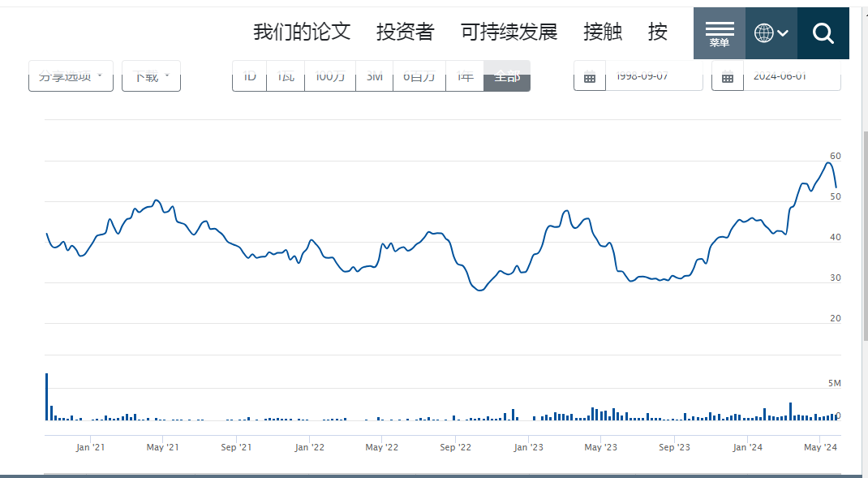This screenshot has height=478, width=868.
Task: Click the page vertical scrollbar
Action: 866,238
